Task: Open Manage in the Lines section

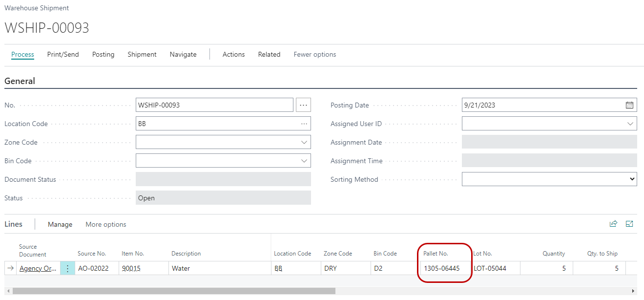Action: tap(60, 224)
